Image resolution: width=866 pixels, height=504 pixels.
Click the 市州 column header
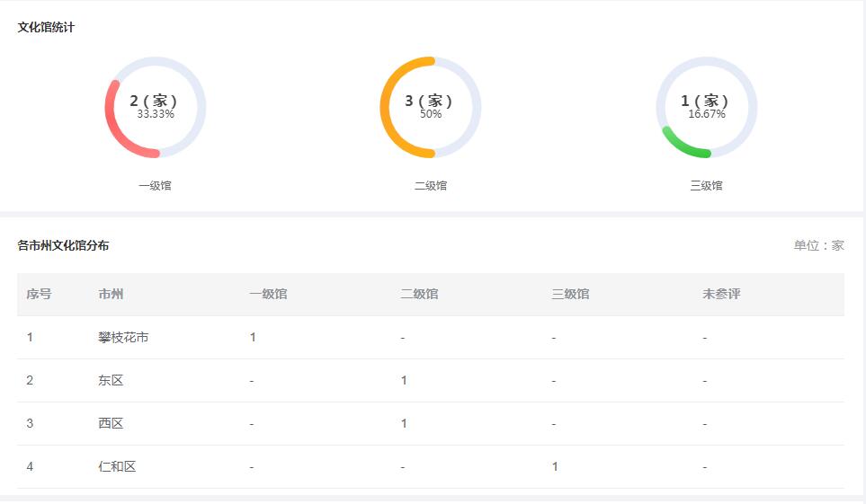111,294
